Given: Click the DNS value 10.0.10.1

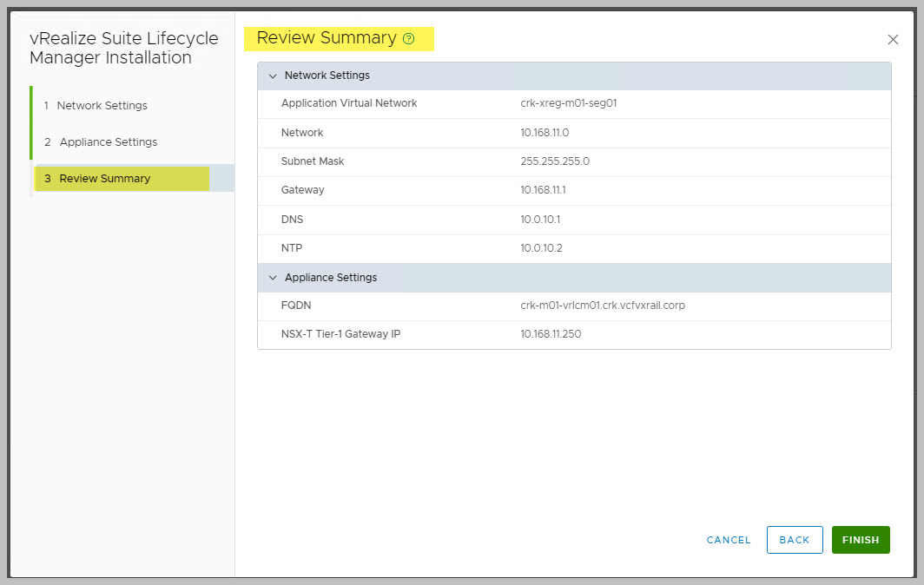Looking at the screenshot, I should pos(540,220).
